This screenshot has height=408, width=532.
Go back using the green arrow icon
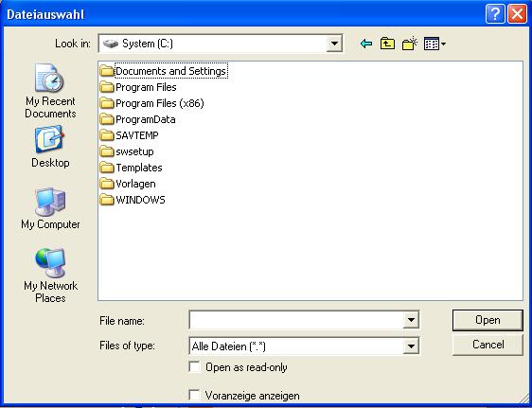tap(366, 44)
